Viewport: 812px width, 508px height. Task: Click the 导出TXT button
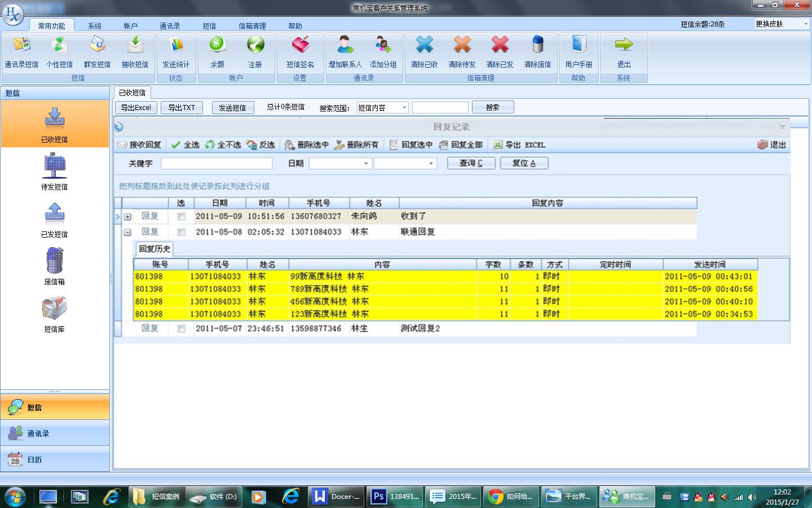pyautogui.click(x=182, y=107)
